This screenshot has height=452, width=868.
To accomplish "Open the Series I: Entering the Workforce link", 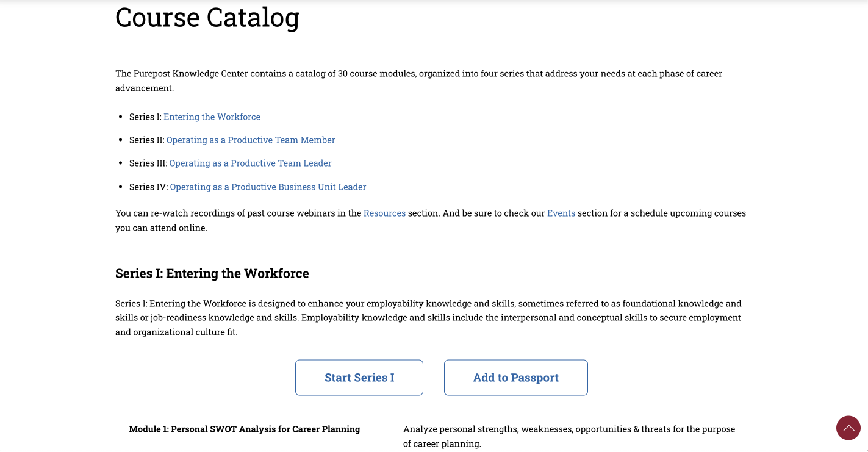I will [212, 117].
